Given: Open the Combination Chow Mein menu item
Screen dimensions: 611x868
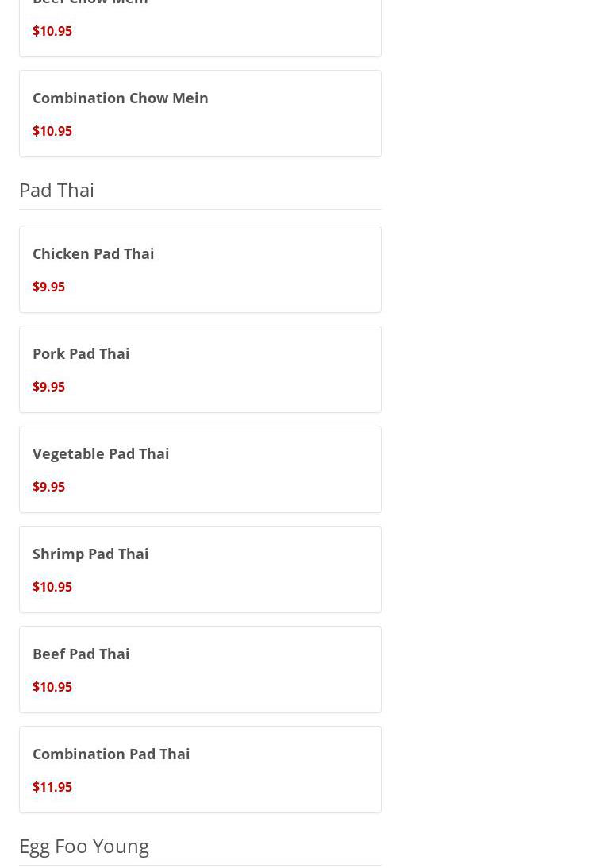Looking at the screenshot, I should [x=120, y=98].
